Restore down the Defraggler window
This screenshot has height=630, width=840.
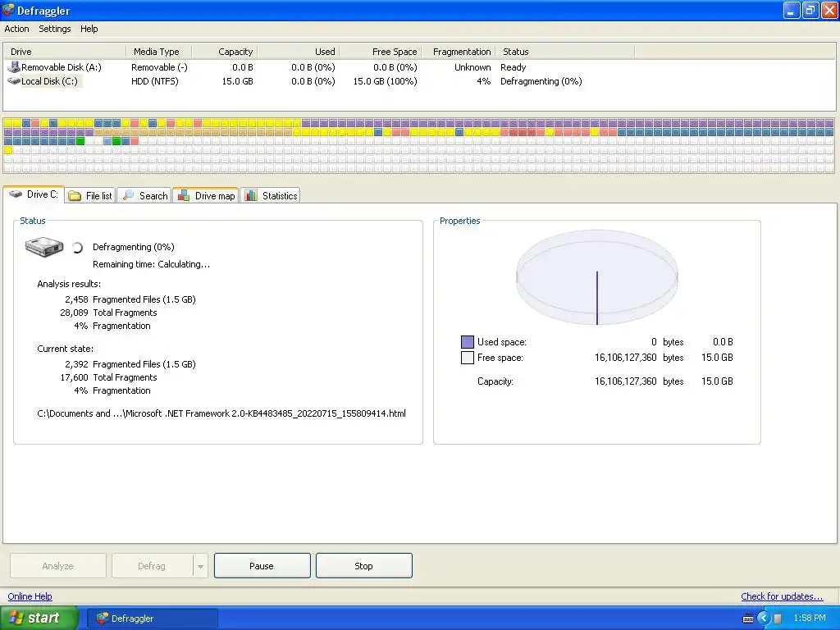tap(810, 10)
